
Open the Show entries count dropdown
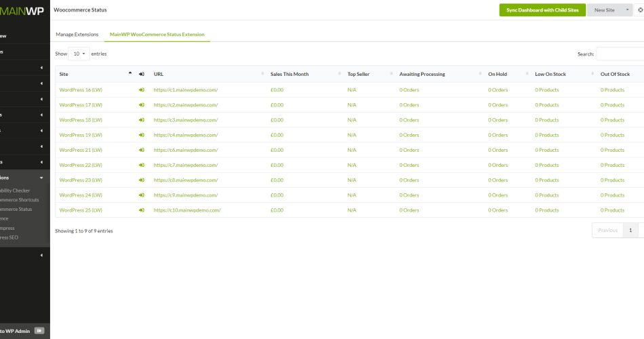pyautogui.click(x=79, y=54)
